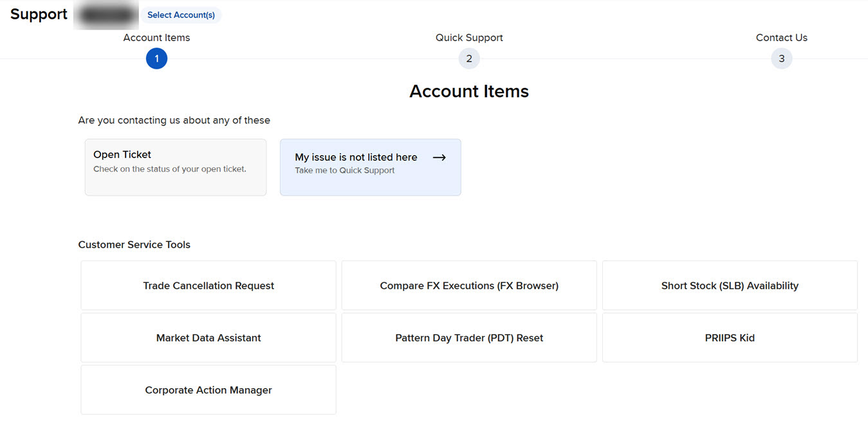The width and height of the screenshot is (868, 423).
Task: Select the Account Items step label
Action: coord(156,37)
